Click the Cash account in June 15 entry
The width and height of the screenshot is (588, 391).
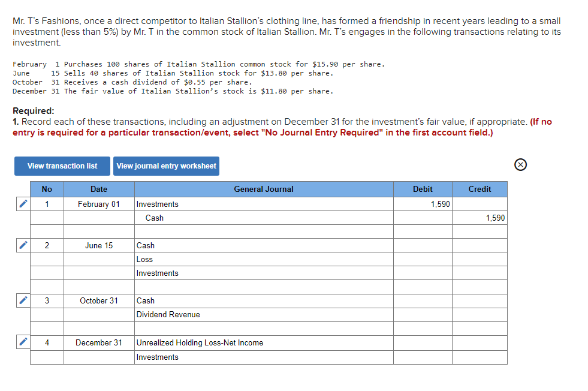[x=264, y=245]
